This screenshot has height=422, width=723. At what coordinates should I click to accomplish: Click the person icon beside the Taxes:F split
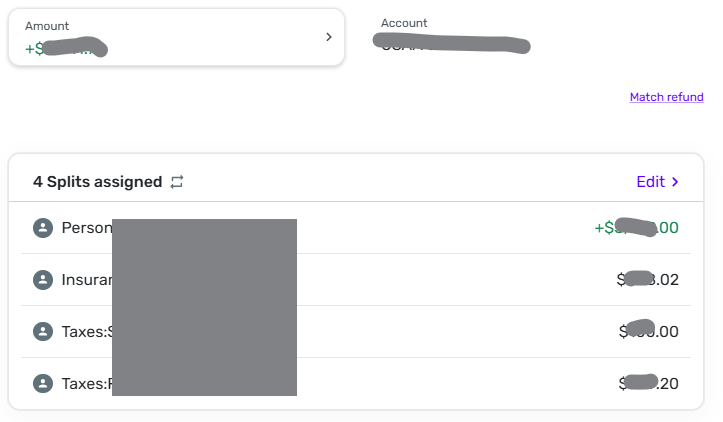click(x=43, y=383)
